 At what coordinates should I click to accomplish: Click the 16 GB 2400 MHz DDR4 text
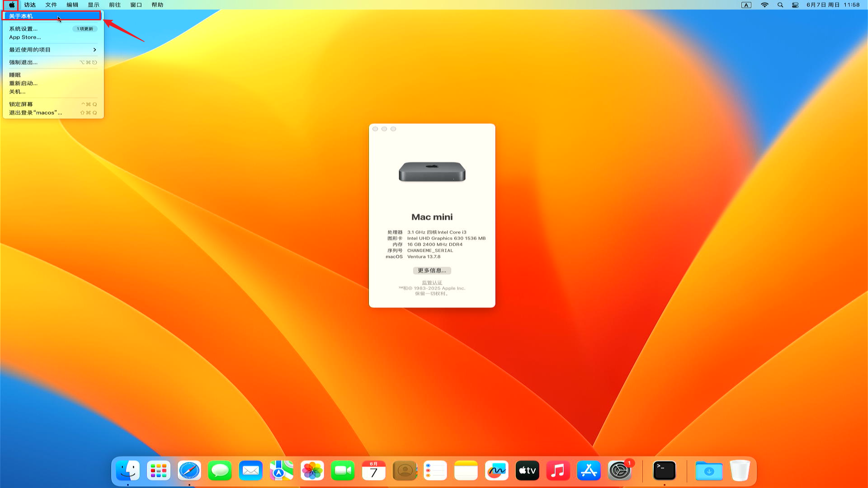pyautogui.click(x=435, y=244)
